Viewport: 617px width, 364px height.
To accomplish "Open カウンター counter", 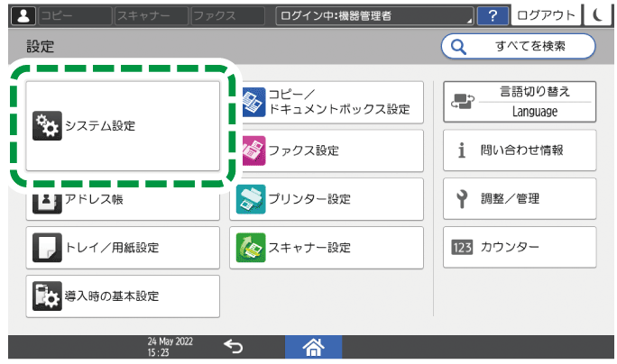I will click(520, 247).
